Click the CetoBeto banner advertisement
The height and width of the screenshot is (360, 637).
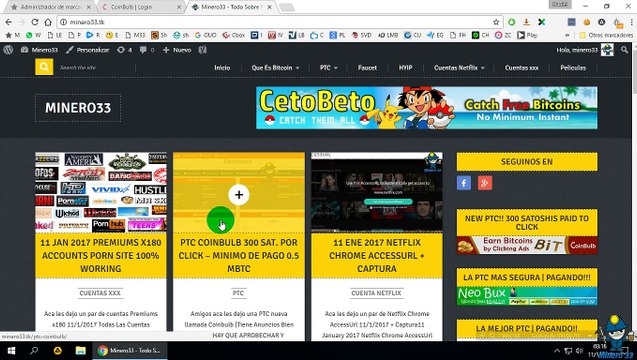click(427, 108)
